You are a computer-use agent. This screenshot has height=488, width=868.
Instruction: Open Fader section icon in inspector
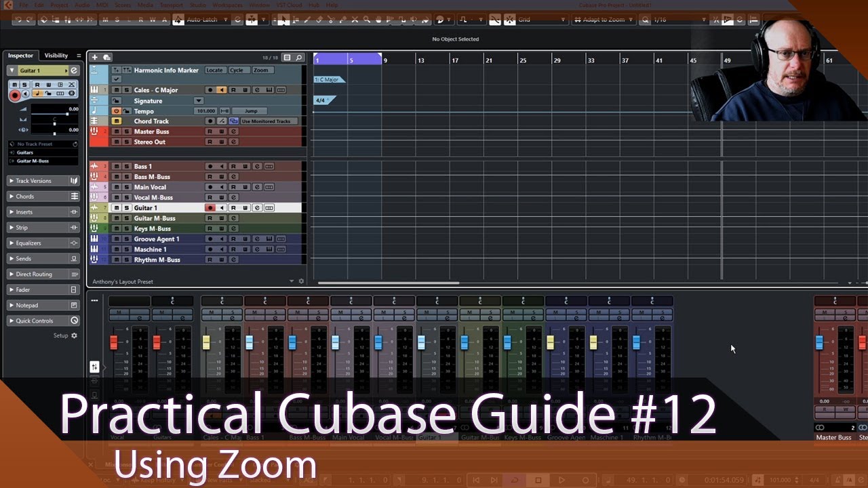point(74,289)
